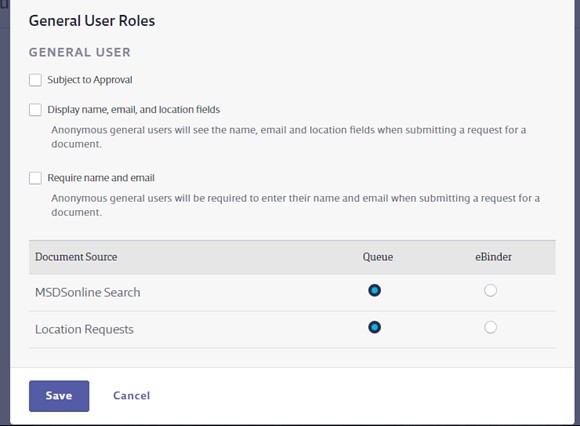Click the GENERAL USER section heading

tap(80, 52)
